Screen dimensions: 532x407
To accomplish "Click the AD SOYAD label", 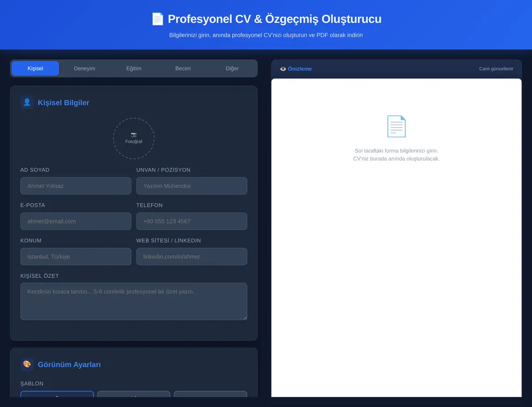I will pos(35,170).
